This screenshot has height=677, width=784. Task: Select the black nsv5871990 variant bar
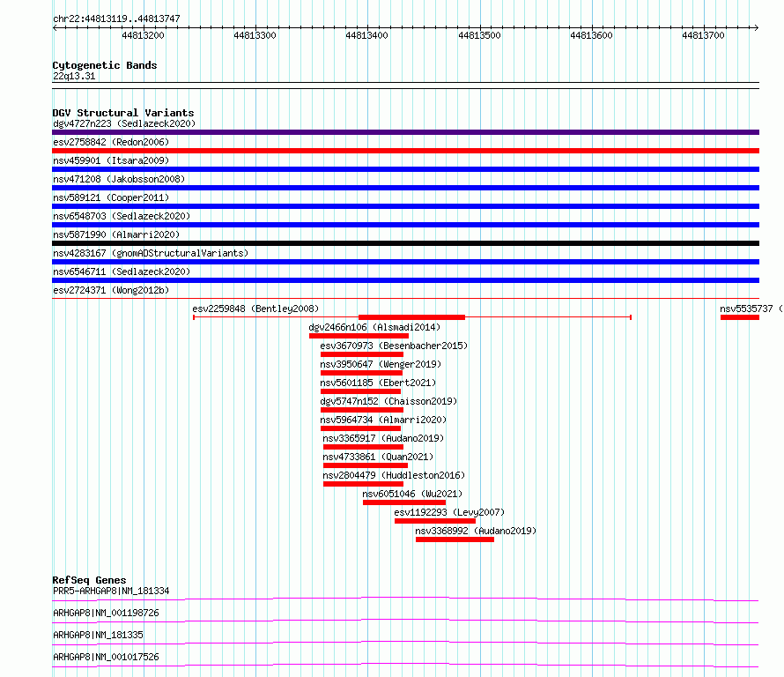pyautogui.click(x=405, y=243)
